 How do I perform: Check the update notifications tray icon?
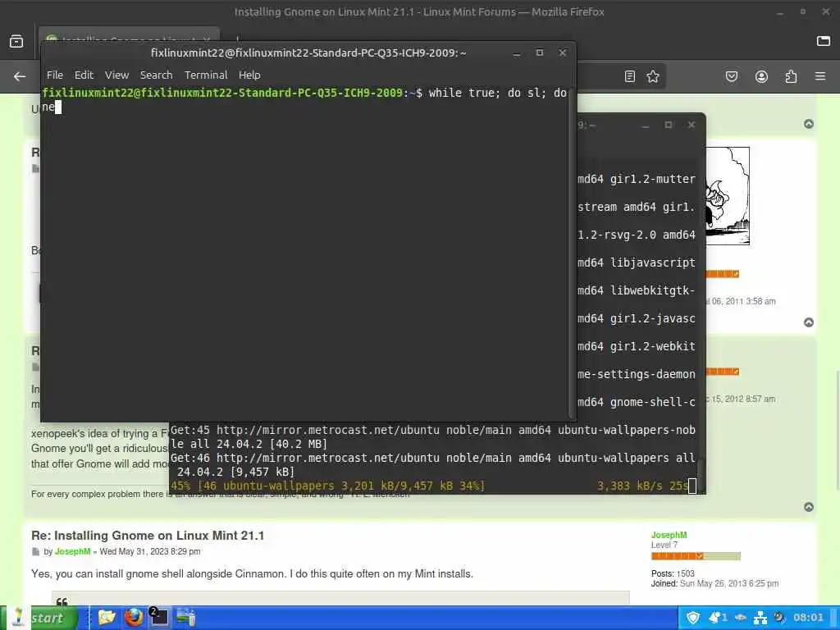717,619
